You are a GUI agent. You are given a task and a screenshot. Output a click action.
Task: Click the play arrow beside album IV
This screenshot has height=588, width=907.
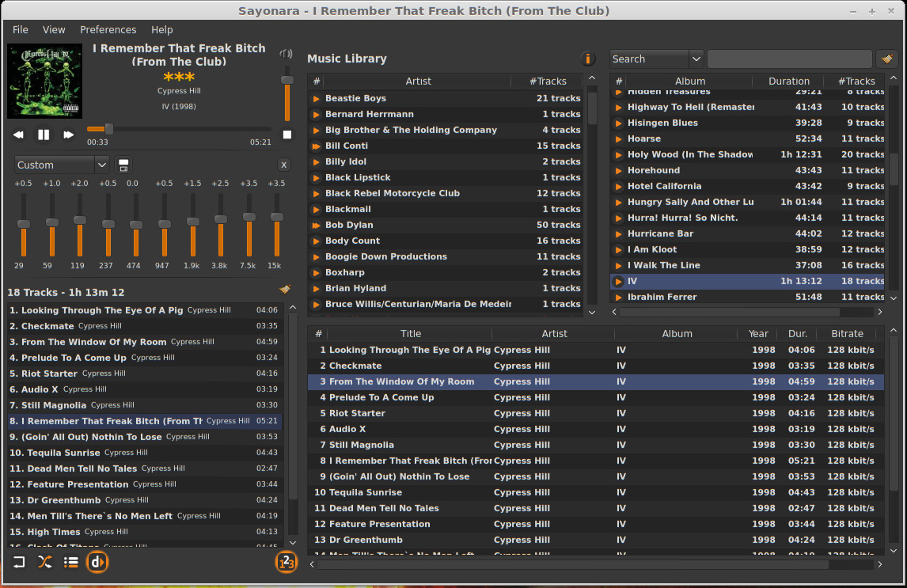618,282
